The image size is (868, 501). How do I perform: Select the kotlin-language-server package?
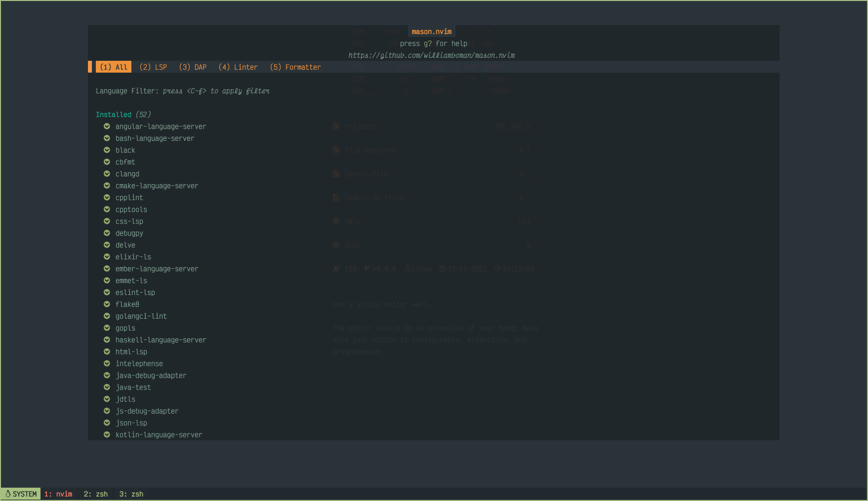159,435
